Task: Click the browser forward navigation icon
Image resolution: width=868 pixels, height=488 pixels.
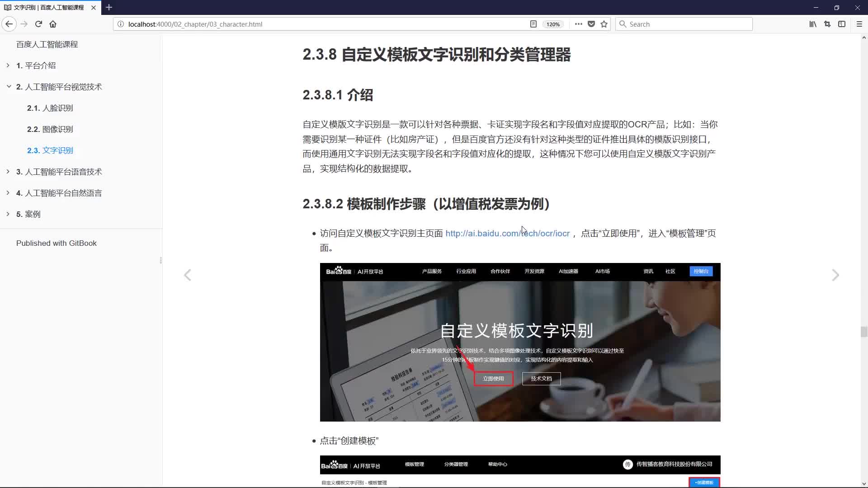Action: click(x=23, y=24)
